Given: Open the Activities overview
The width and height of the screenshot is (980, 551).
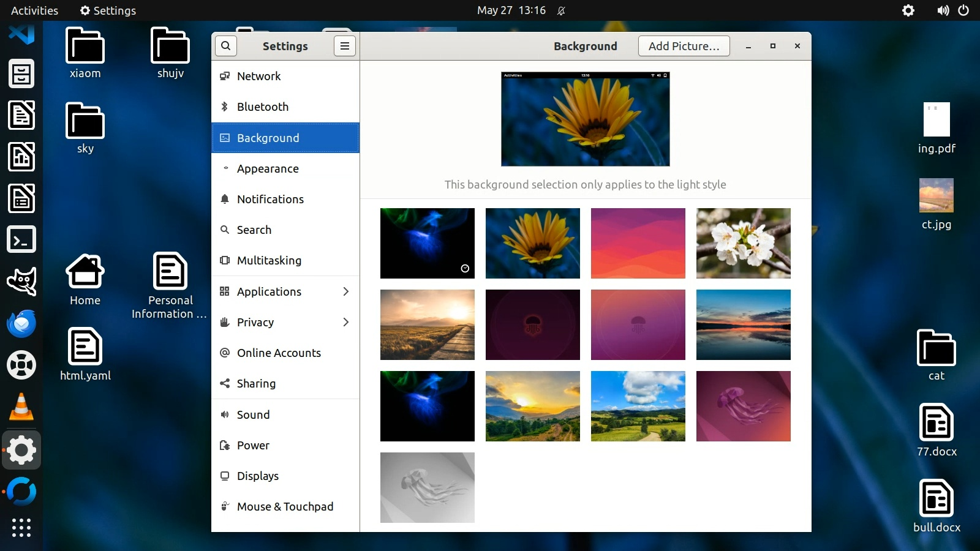Looking at the screenshot, I should (35, 10).
